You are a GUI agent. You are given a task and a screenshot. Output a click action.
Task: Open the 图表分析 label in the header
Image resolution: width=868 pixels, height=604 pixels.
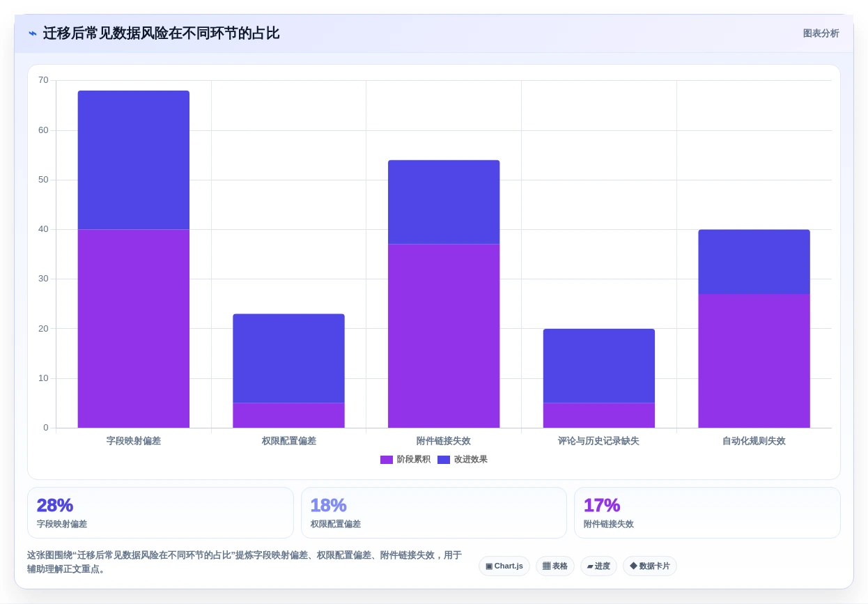click(821, 33)
